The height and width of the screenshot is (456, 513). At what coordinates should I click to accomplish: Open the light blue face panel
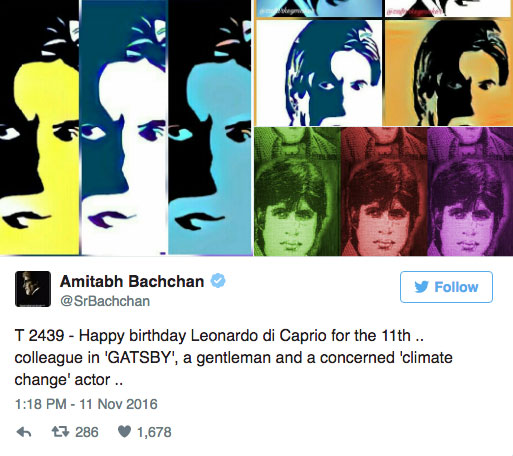tap(210, 128)
